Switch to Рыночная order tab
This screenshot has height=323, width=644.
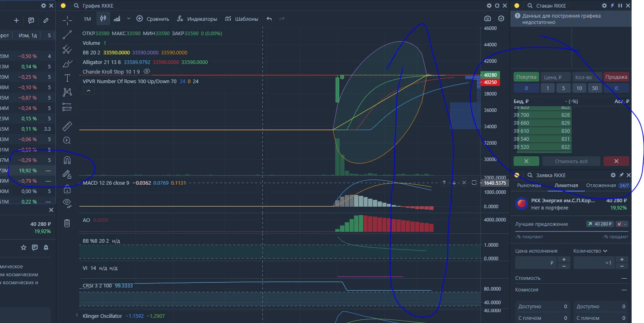pos(529,185)
